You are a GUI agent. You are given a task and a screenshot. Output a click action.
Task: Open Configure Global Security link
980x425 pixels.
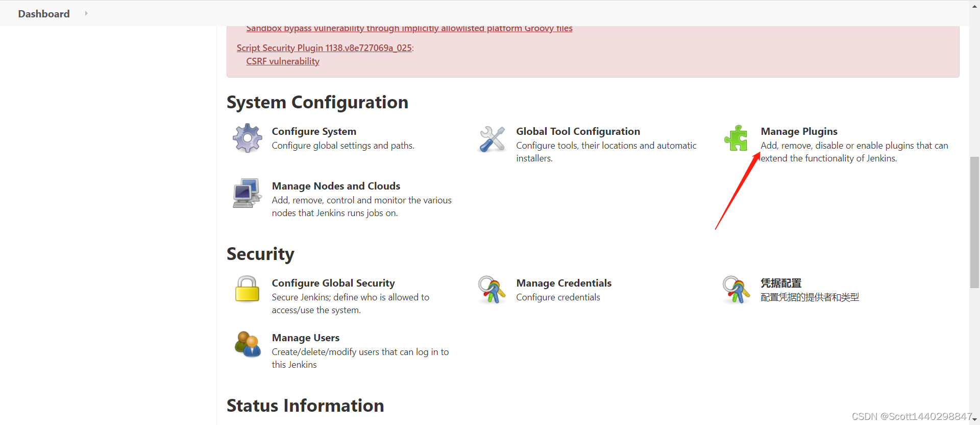point(333,283)
